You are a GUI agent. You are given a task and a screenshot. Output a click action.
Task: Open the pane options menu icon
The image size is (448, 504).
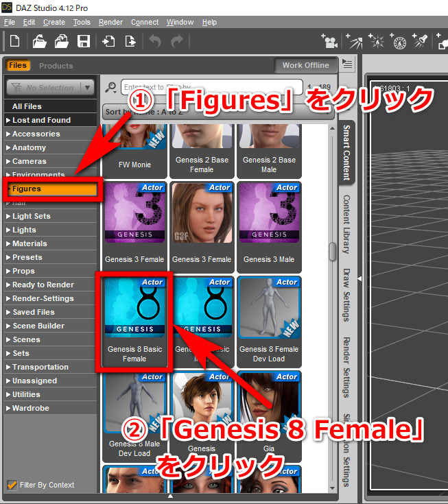click(347, 65)
